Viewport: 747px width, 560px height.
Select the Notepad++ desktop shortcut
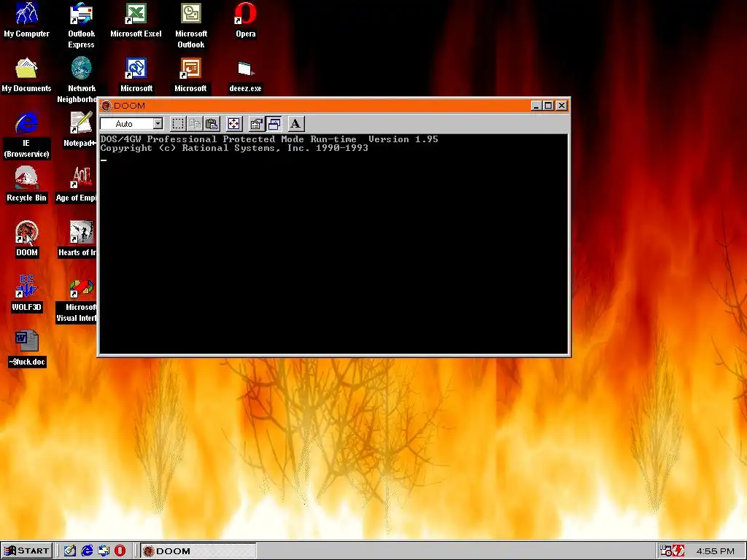pos(80,130)
